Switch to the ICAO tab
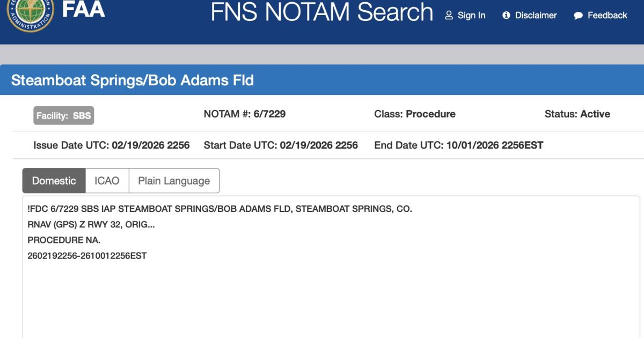Viewport: 644px width, 338px height. [106, 181]
